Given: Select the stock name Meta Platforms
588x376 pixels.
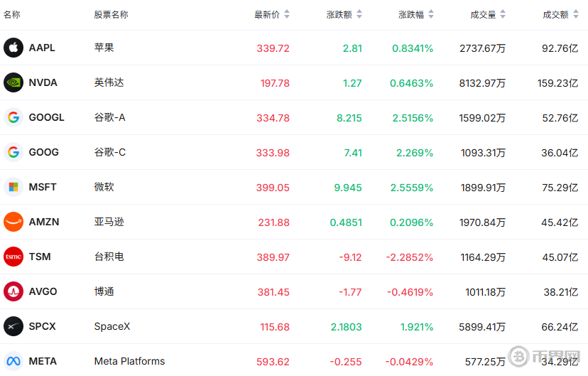Looking at the screenshot, I should pyautogui.click(x=129, y=361).
